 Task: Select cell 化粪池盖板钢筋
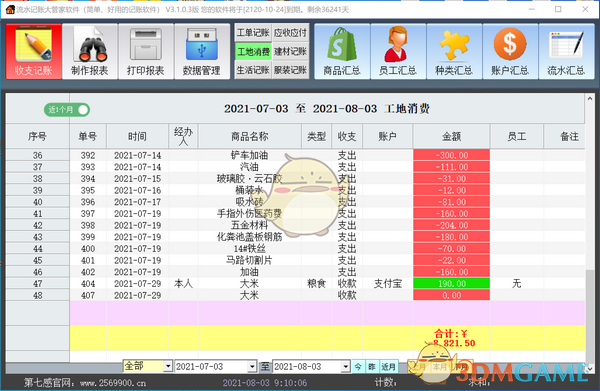click(250, 237)
